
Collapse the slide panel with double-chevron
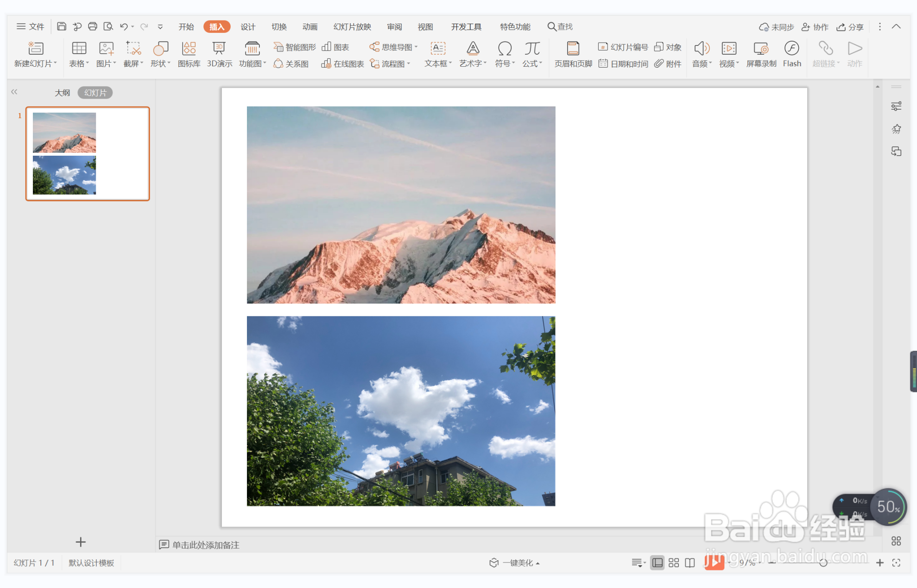coord(14,92)
